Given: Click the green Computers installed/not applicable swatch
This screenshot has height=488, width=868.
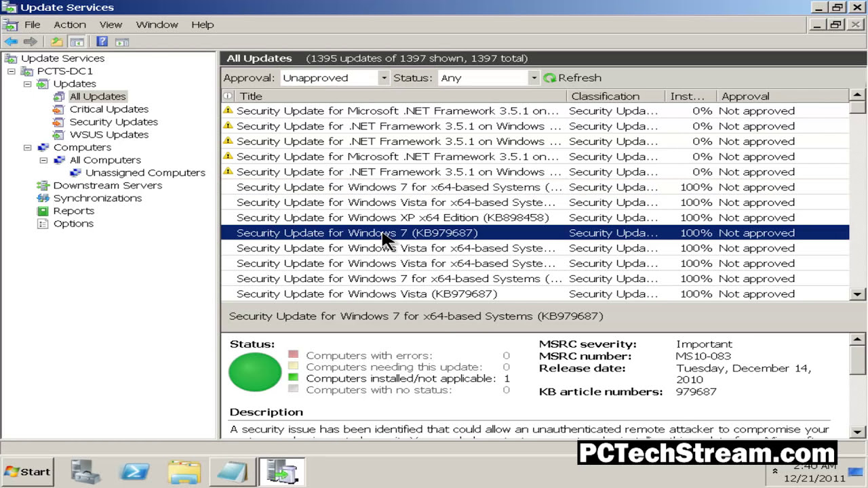Looking at the screenshot, I should pyautogui.click(x=293, y=378).
